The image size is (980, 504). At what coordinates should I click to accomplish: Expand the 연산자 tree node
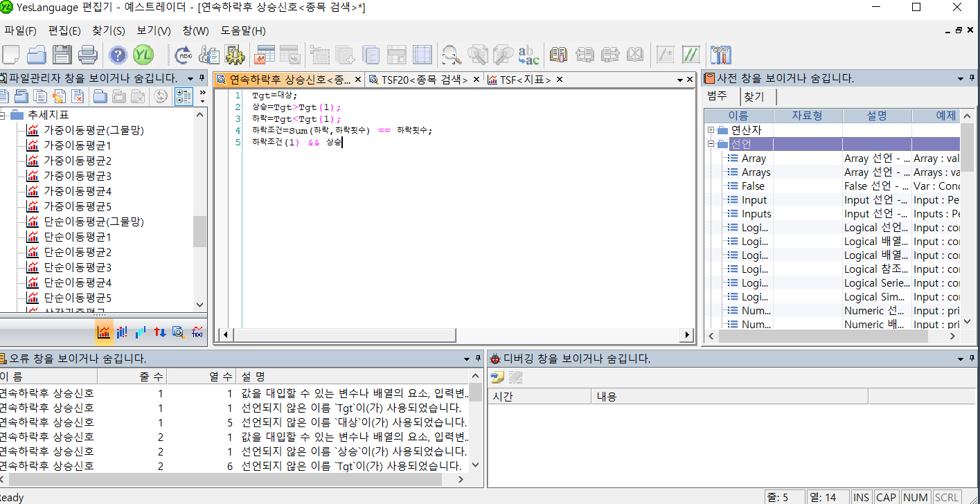711,130
